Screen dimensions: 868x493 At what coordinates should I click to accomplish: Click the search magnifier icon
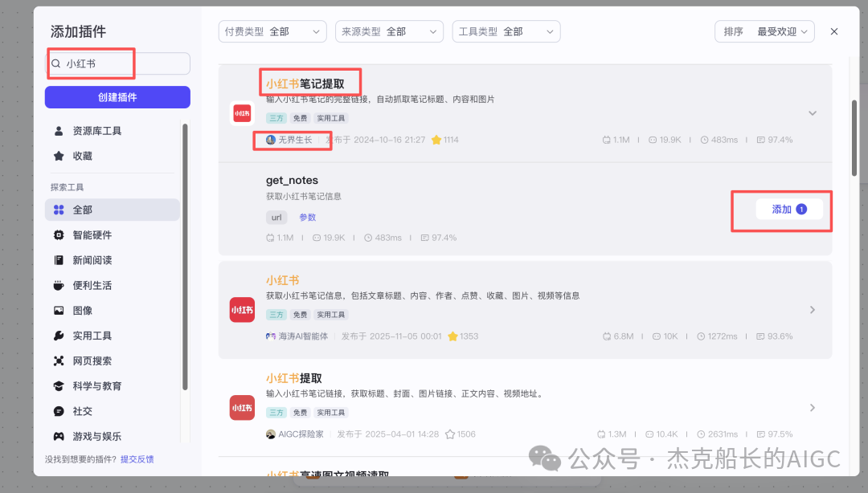(x=56, y=63)
